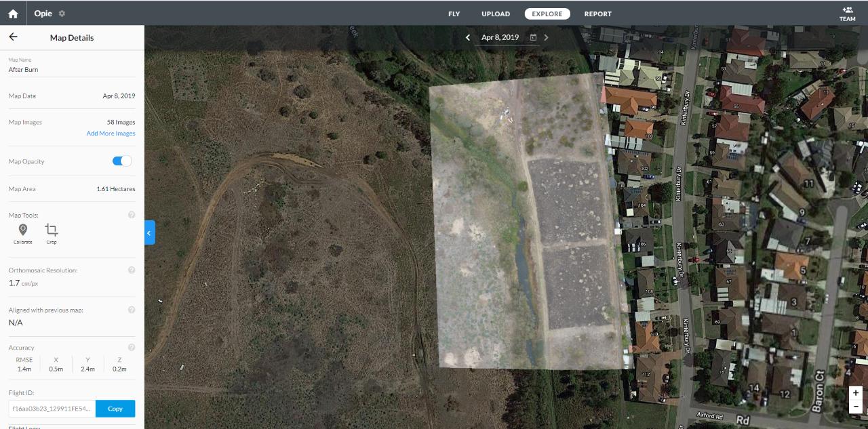Image resolution: width=868 pixels, height=429 pixels.
Task: Click the Map Details panel title
Action: click(72, 37)
